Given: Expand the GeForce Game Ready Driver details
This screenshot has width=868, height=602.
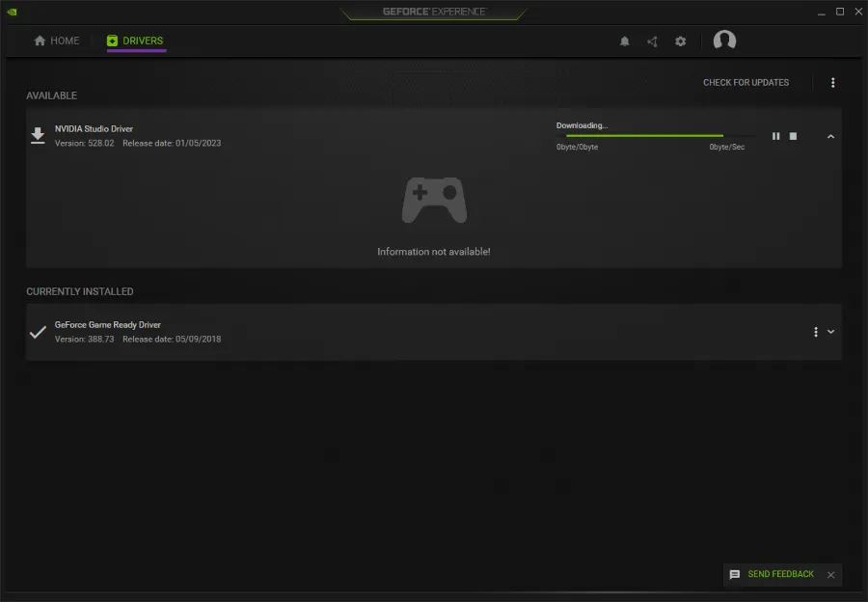Looking at the screenshot, I should [830, 332].
